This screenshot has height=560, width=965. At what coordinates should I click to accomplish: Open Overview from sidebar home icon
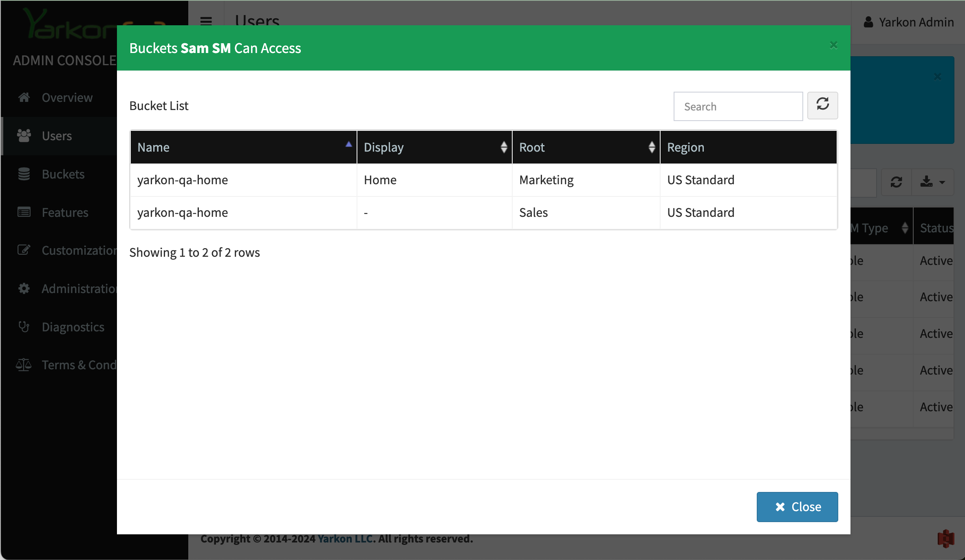tap(24, 97)
